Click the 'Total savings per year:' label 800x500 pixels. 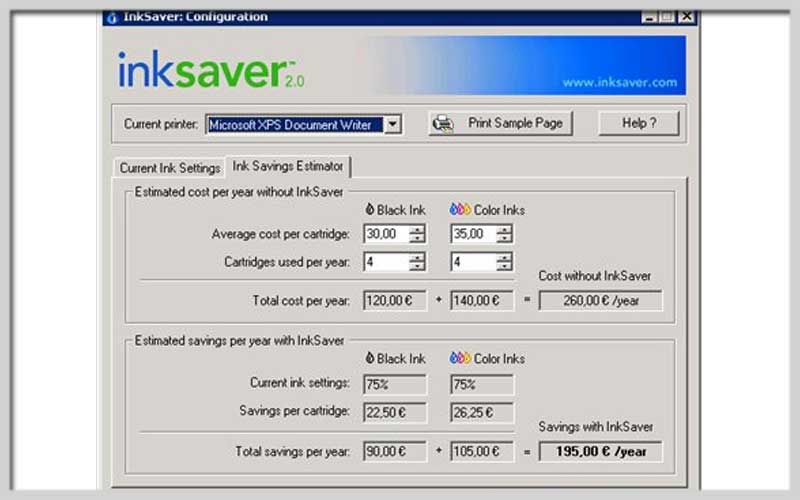click(x=292, y=452)
